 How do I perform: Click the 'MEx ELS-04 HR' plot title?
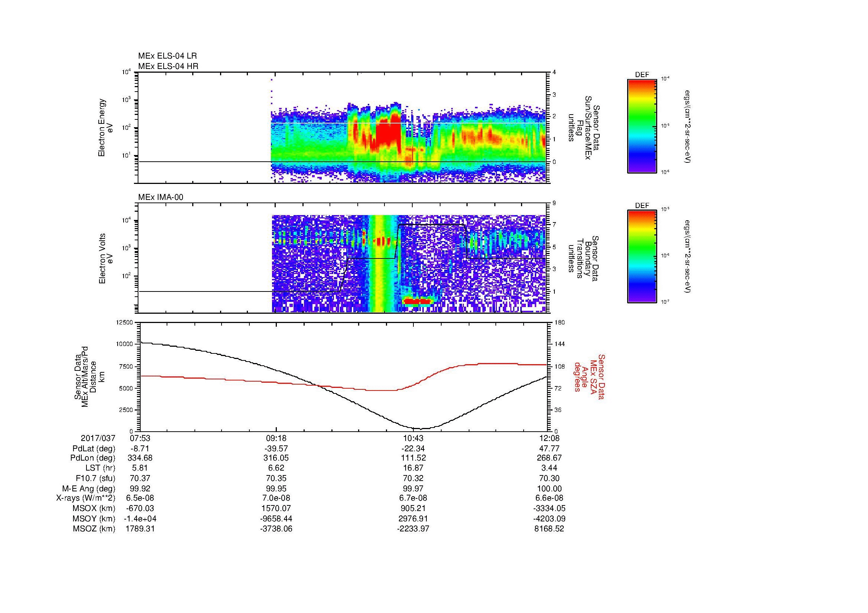coord(168,66)
